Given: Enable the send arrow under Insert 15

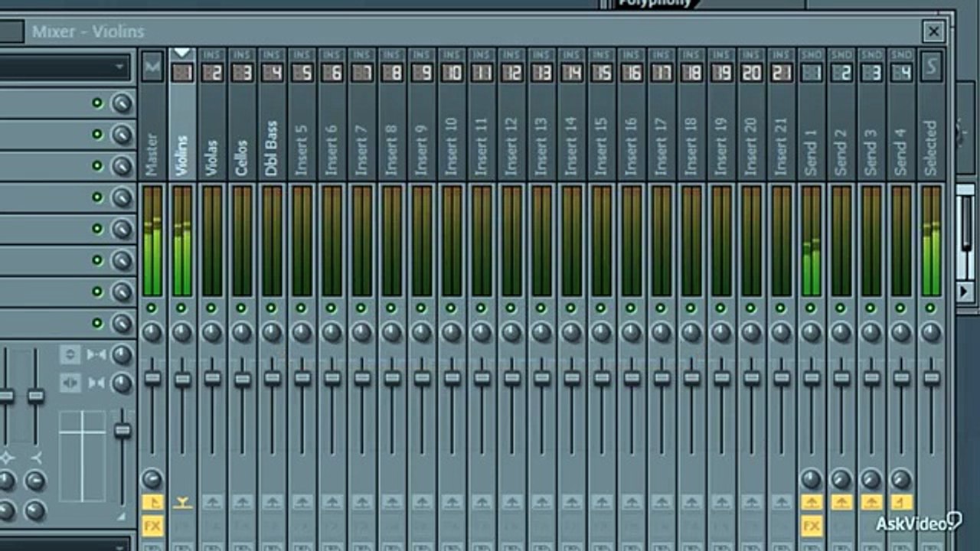Looking at the screenshot, I should (x=602, y=502).
